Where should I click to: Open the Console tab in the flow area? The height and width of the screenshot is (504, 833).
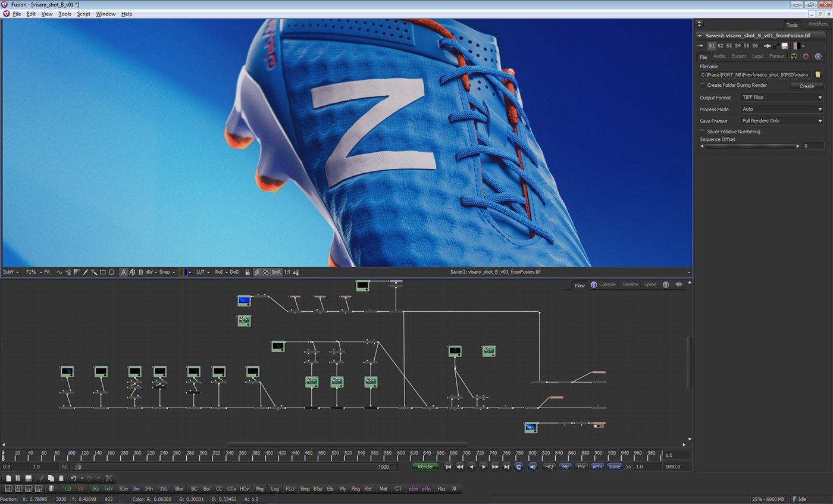tap(607, 285)
